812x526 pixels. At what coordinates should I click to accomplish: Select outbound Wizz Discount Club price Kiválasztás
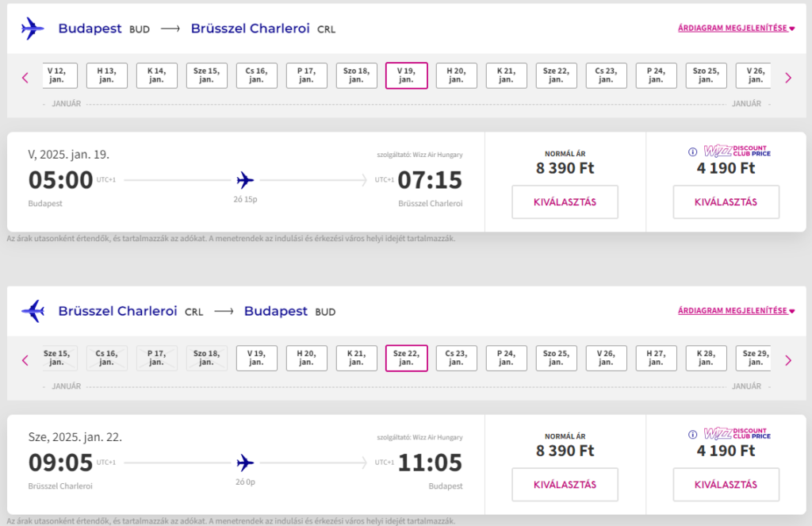tap(726, 202)
